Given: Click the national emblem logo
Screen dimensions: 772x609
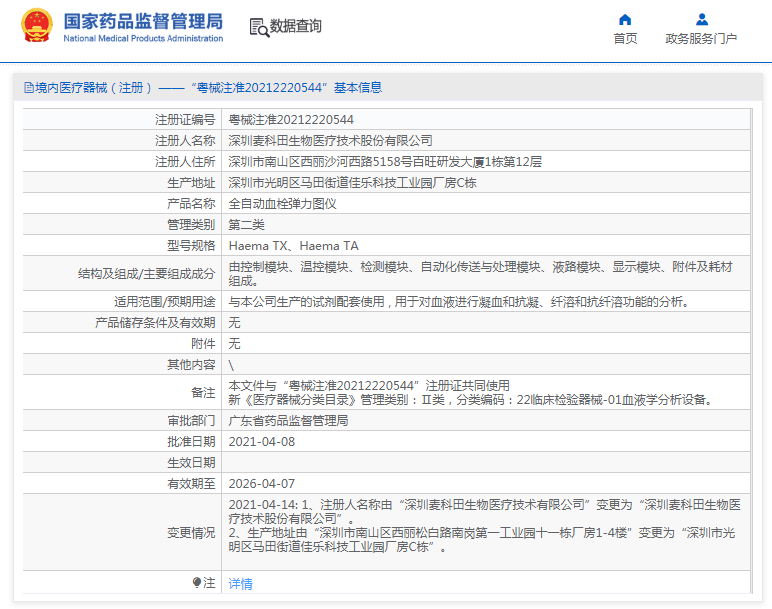Looking at the screenshot, I should point(36,26).
